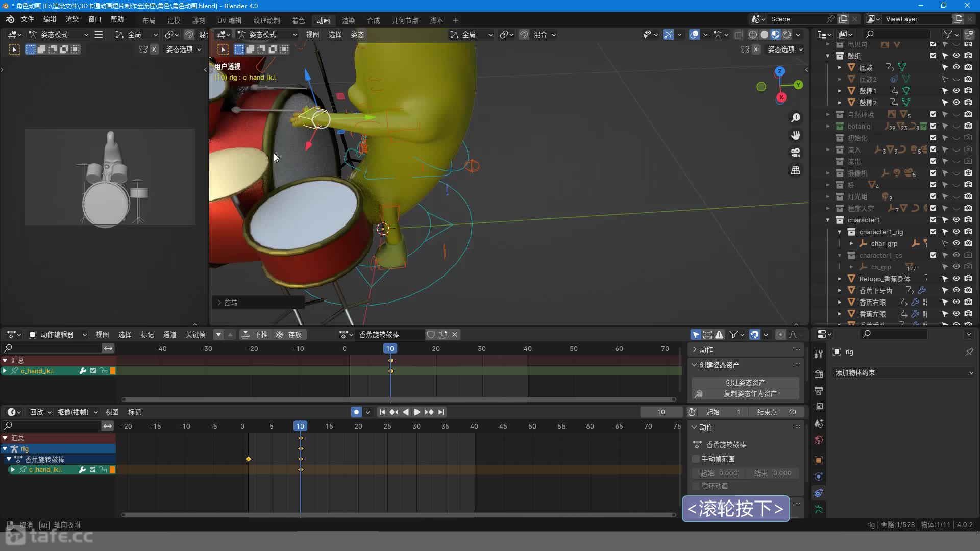Open World properties tab icon

tap(819, 440)
